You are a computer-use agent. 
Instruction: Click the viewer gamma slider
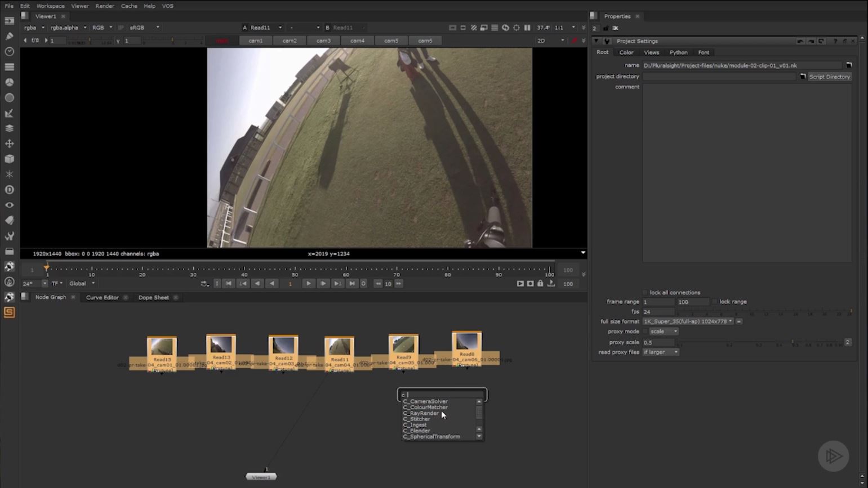pos(172,41)
